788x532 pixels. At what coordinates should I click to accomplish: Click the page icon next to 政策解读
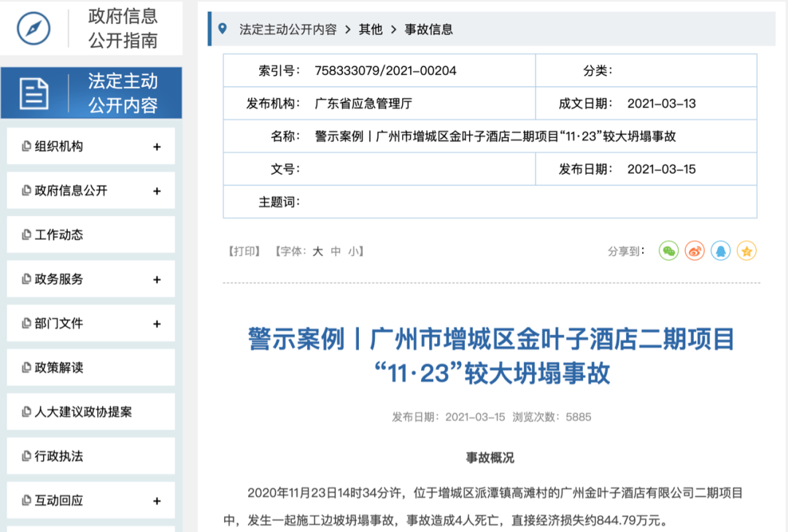click(x=26, y=368)
